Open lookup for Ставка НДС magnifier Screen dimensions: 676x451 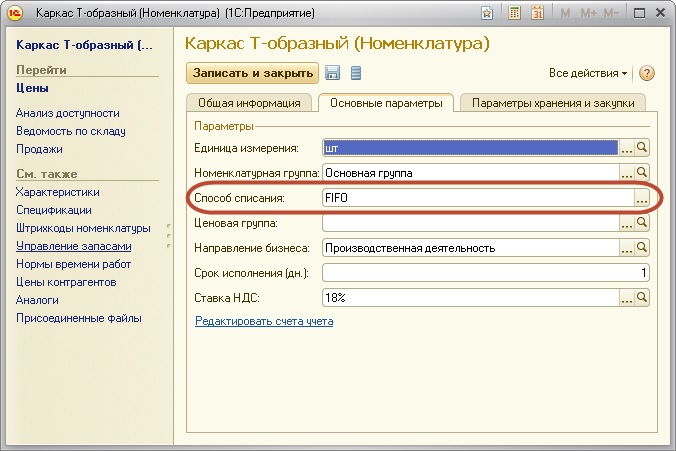click(642, 298)
